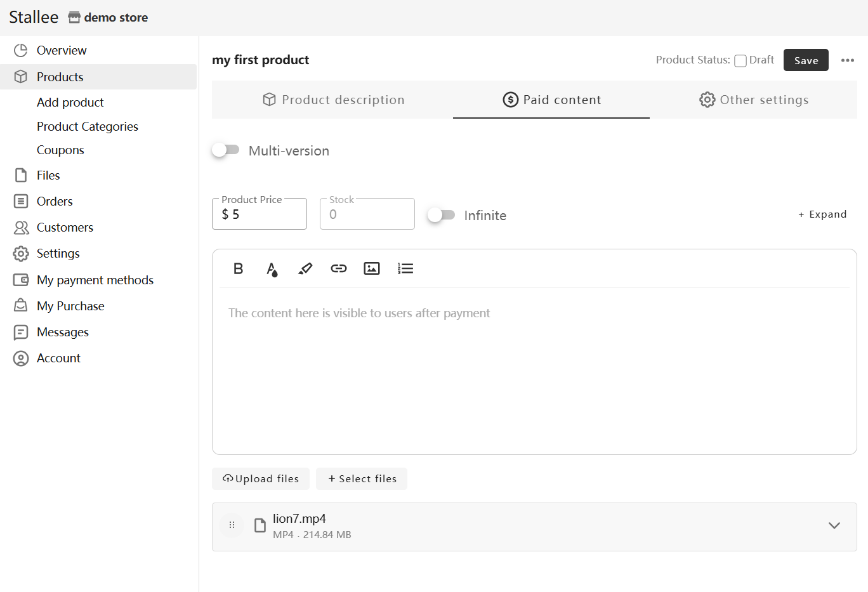Image resolution: width=868 pixels, height=592 pixels.
Task: Click Expand to show more pricing options
Action: (822, 214)
